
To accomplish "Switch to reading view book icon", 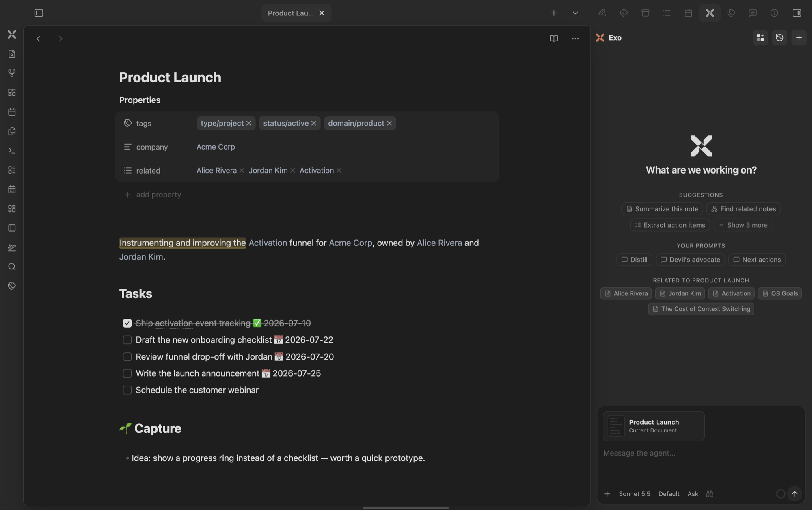I will coord(554,39).
